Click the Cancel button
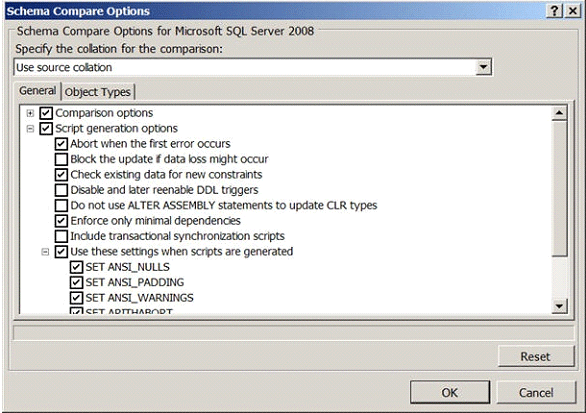This screenshot has width=586, height=413. (536, 392)
